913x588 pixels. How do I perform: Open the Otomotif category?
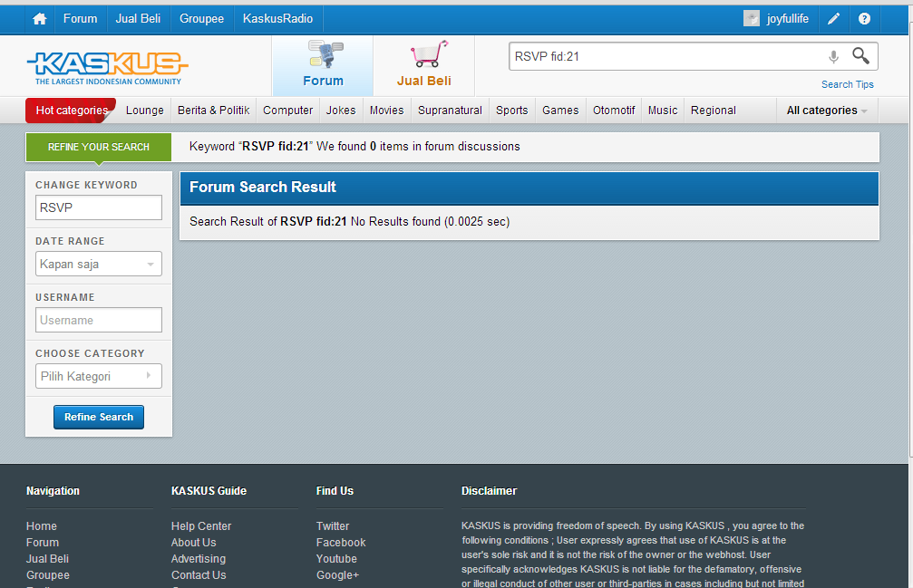[614, 111]
